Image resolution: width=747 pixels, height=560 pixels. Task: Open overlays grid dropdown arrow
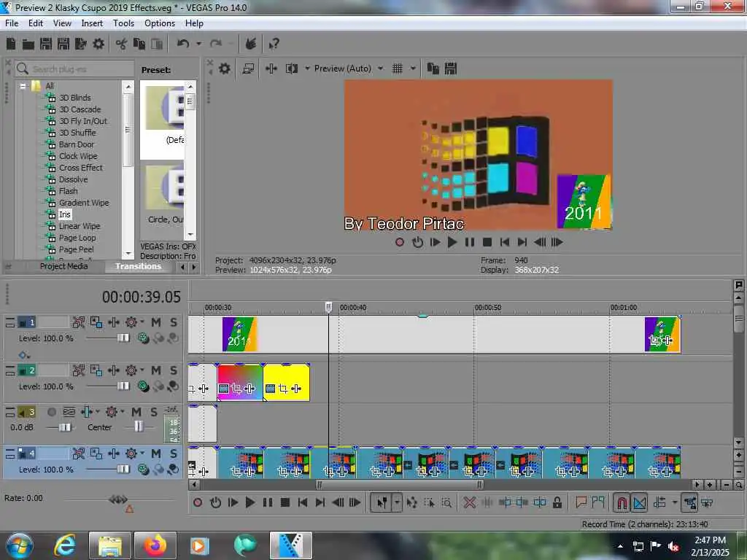click(413, 69)
